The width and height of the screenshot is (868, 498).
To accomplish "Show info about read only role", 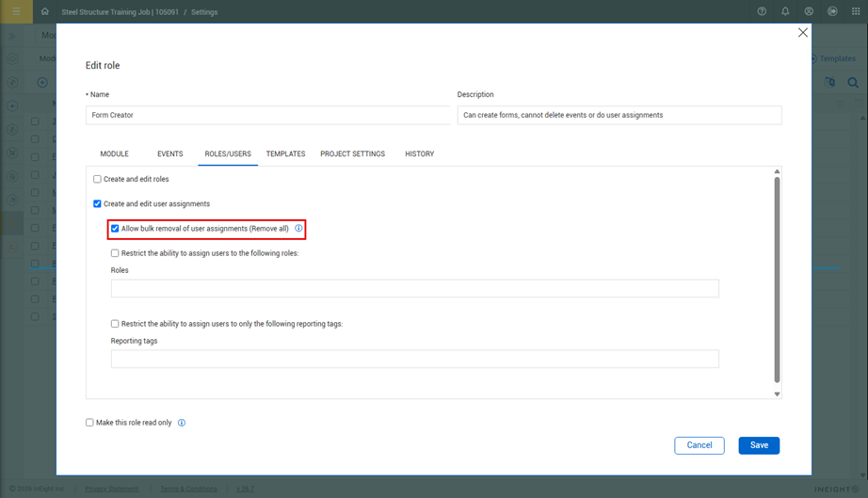I will pos(182,423).
